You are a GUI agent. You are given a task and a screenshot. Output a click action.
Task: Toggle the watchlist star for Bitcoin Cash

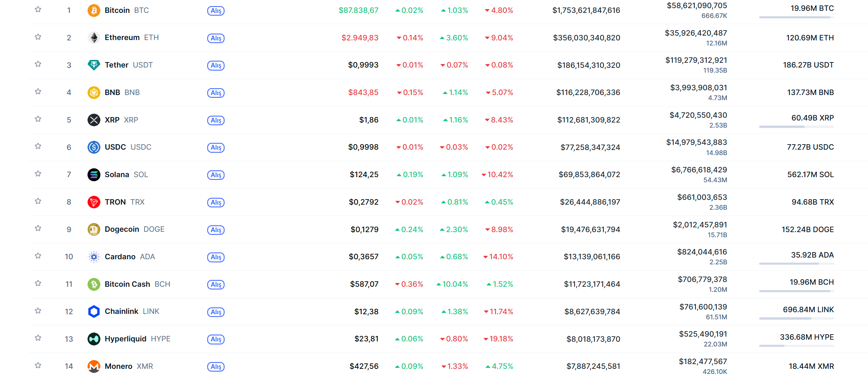click(38, 283)
